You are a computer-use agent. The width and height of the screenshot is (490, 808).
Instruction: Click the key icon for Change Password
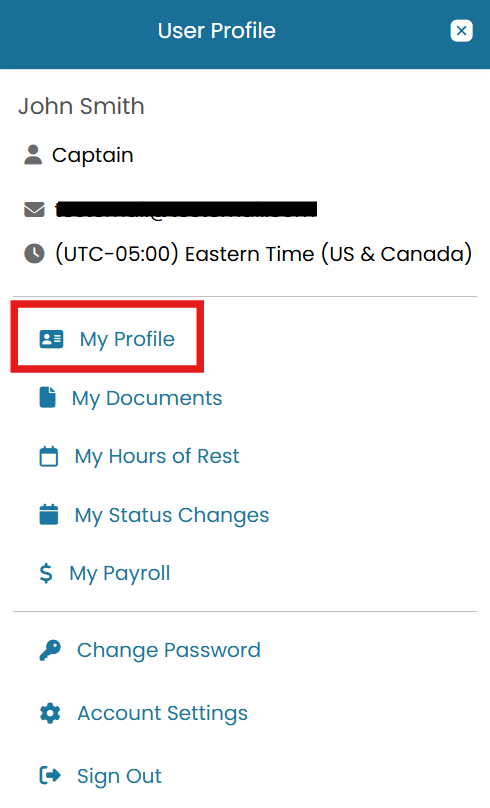click(50, 650)
